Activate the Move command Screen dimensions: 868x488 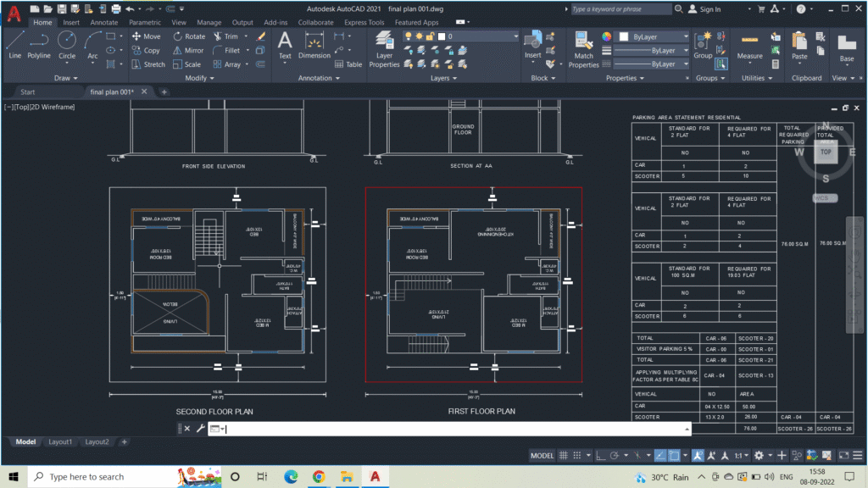146,36
